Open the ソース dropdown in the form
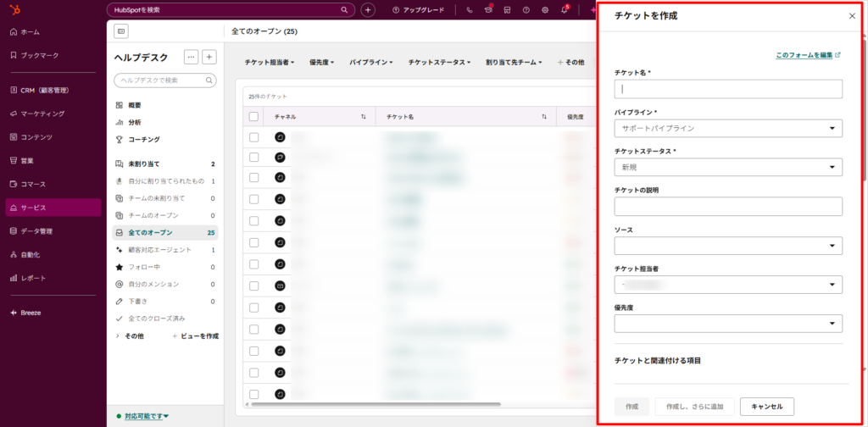Image resolution: width=868 pixels, height=427 pixels. pos(728,246)
